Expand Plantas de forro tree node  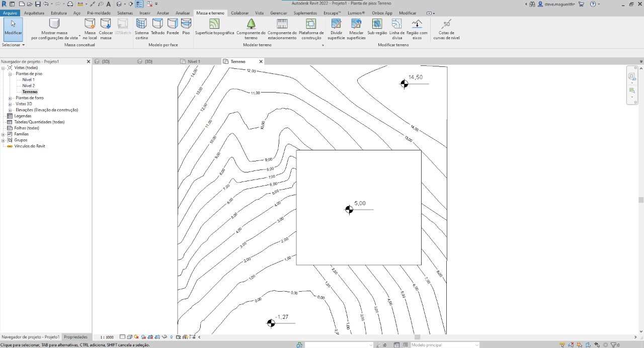[x=10, y=98]
